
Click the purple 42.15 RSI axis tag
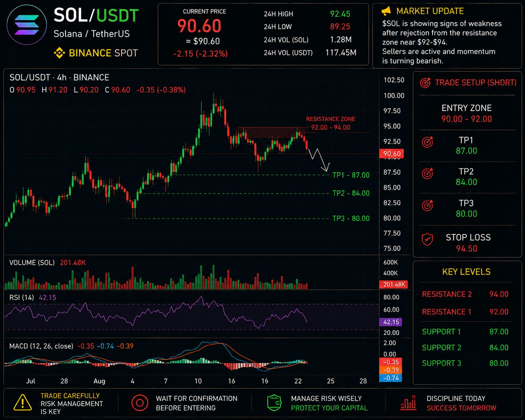coord(391,322)
